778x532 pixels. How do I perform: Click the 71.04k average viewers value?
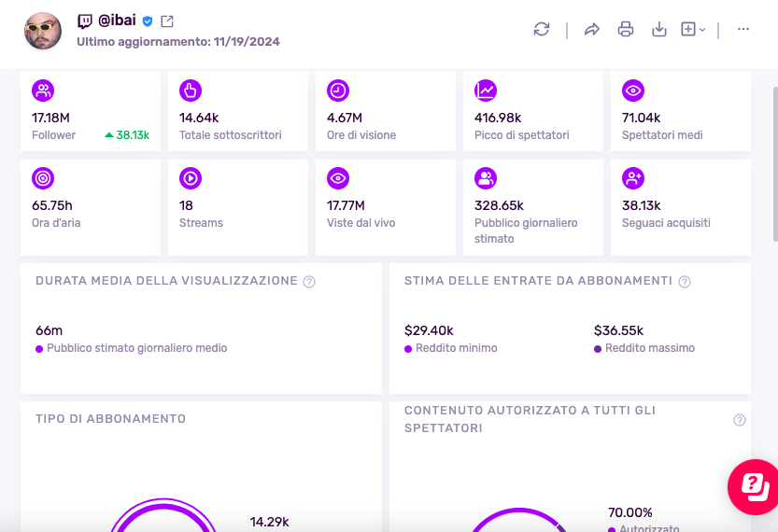click(x=641, y=118)
